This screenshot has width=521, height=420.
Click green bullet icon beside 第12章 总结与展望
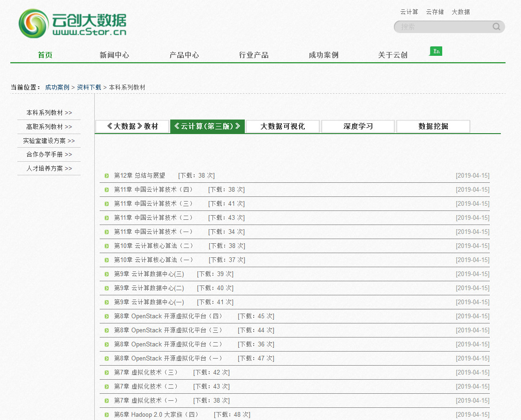107,176
